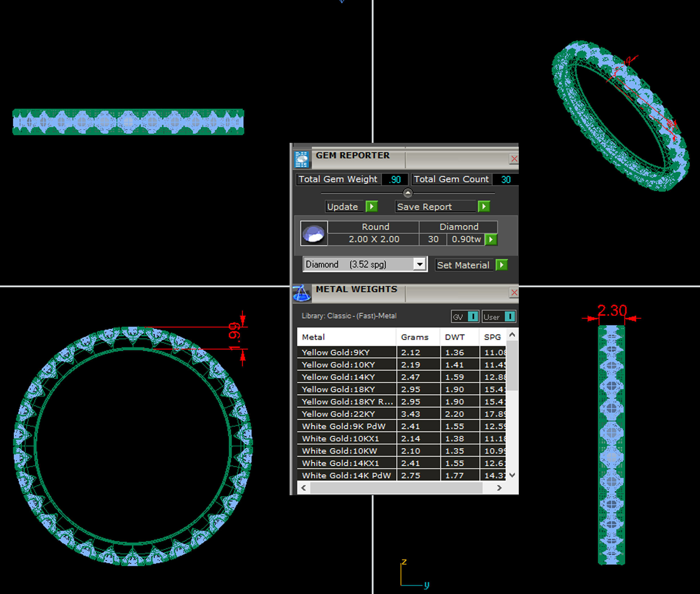Toggle the GV library switch
The image size is (700, 594).
[x=473, y=316]
